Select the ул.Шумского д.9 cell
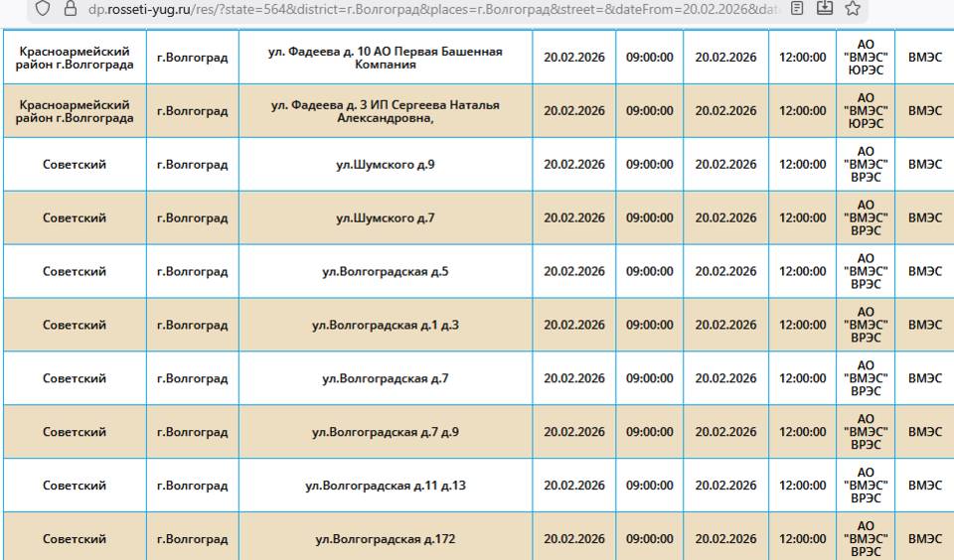Image resolution: width=954 pixels, height=560 pixels. (385, 165)
